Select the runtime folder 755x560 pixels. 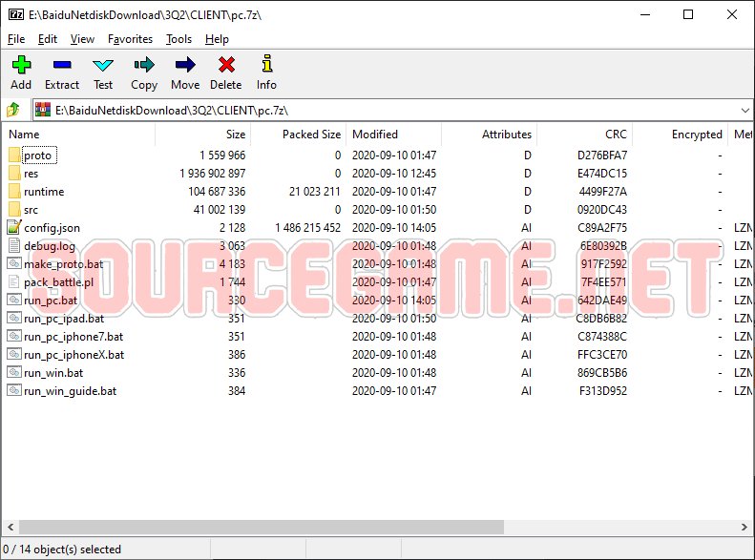coord(44,191)
